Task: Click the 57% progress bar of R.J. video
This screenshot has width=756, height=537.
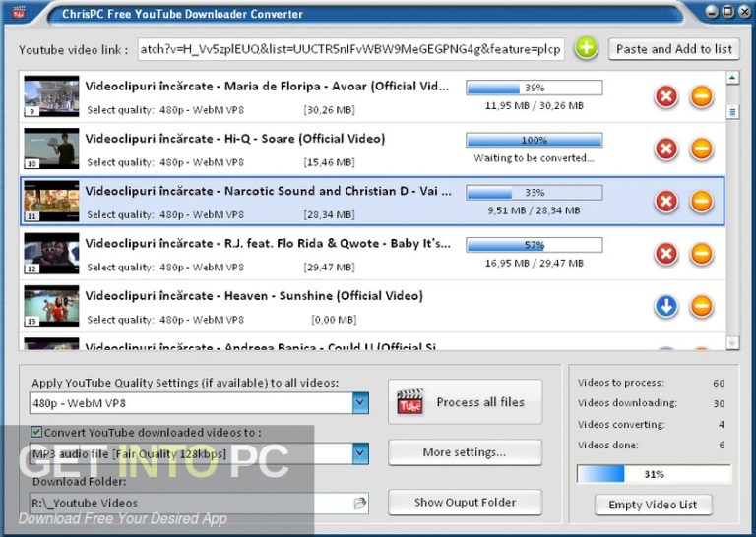Action: tap(535, 245)
